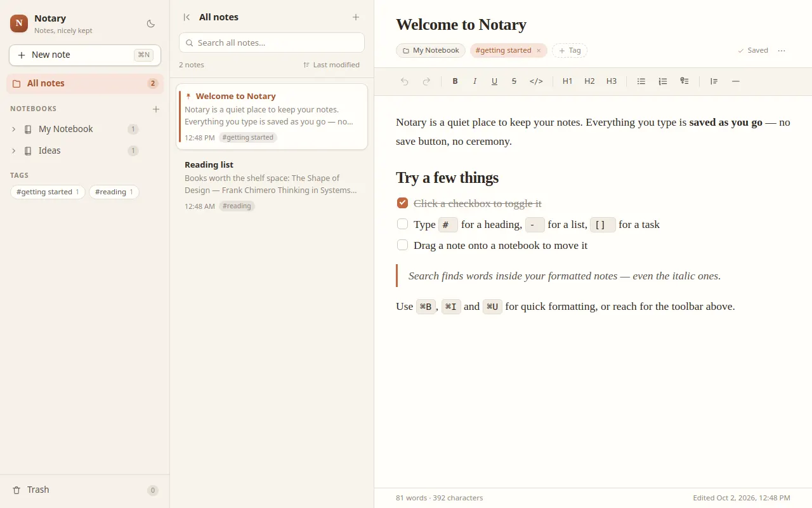The width and height of the screenshot is (812, 508).
Task: Apply the H3 heading style
Action: pos(612,81)
